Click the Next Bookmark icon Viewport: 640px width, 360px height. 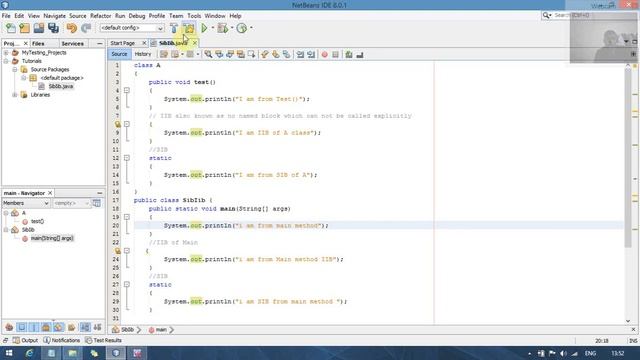point(276,54)
